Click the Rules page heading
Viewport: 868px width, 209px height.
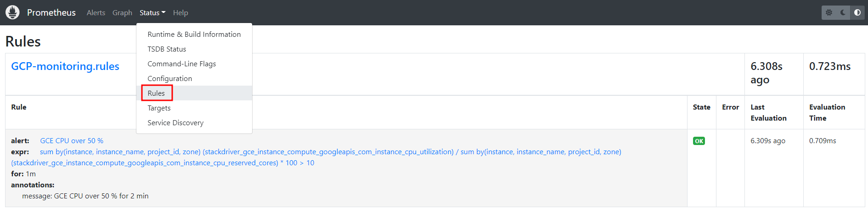pos(23,41)
